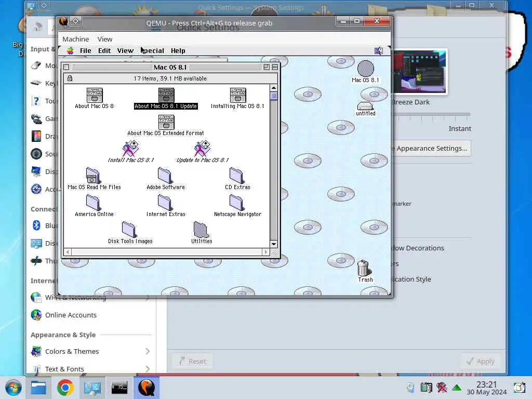Select the America Online folder
The image size is (532, 399).
(x=92, y=203)
